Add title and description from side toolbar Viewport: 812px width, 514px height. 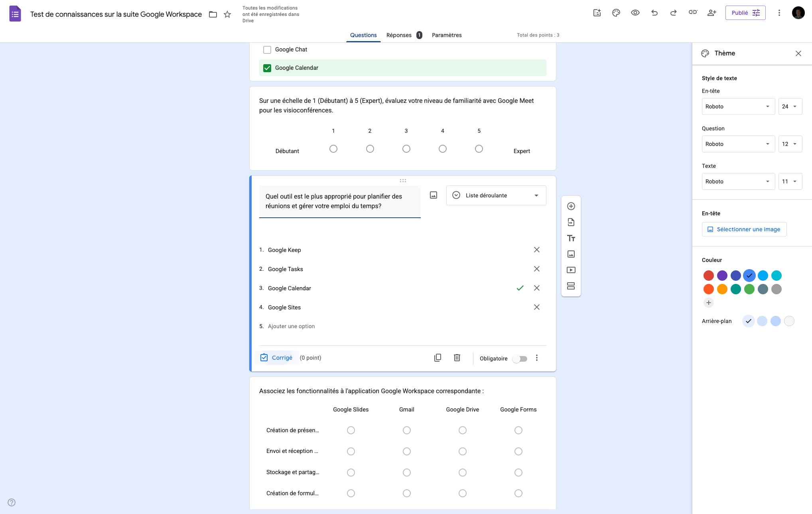(571, 238)
